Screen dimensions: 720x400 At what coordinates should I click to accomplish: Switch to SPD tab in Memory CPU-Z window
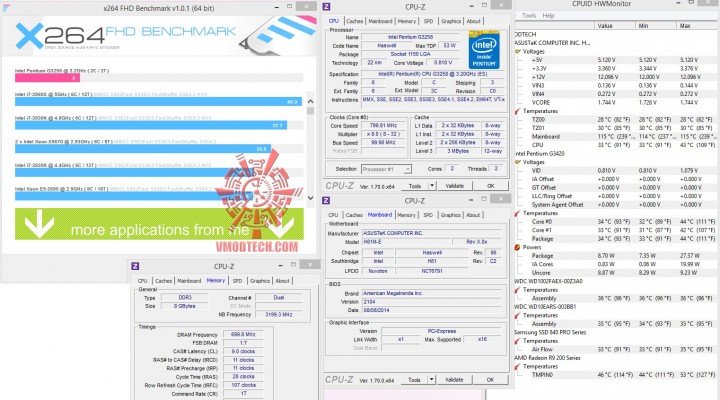pyautogui.click(x=237, y=281)
